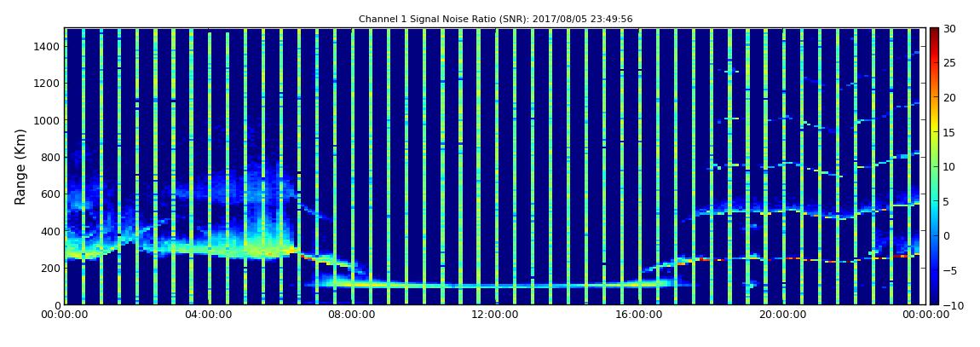Click the 20:00:00 time axis label
The width and height of the screenshot is (980, 347).
pyautogui.click(x=781, y=315)
